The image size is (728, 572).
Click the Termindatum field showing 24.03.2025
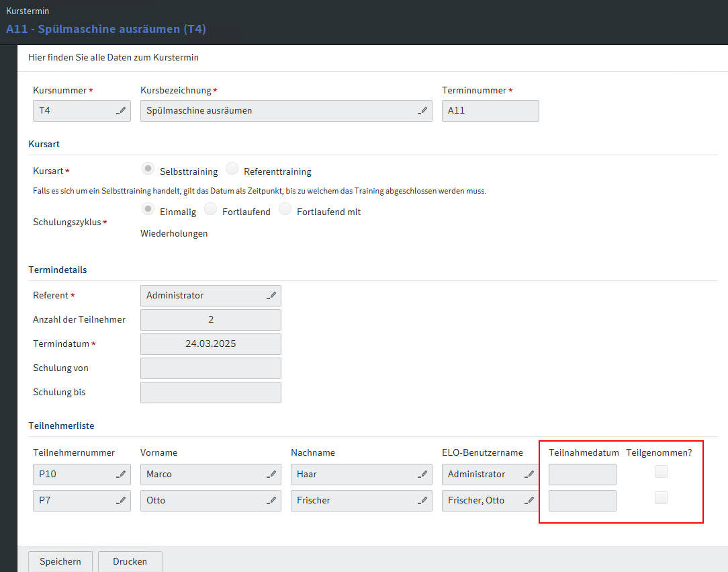[x=210, y=344]
